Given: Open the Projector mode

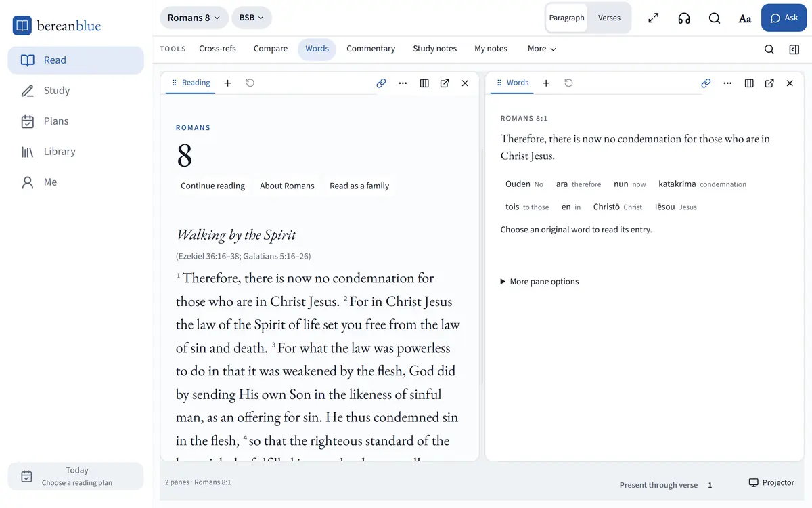Looking at the screenshot, I should (x=771, y=482).
